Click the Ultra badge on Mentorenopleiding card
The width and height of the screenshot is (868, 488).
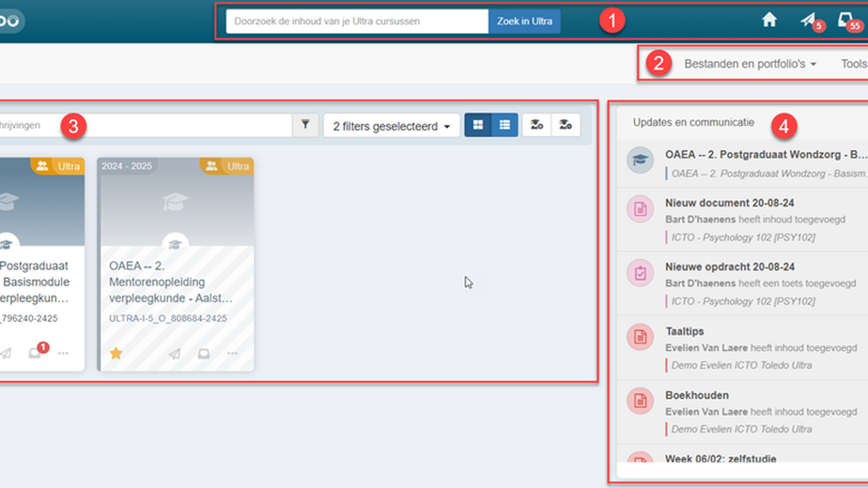point(227,166)
